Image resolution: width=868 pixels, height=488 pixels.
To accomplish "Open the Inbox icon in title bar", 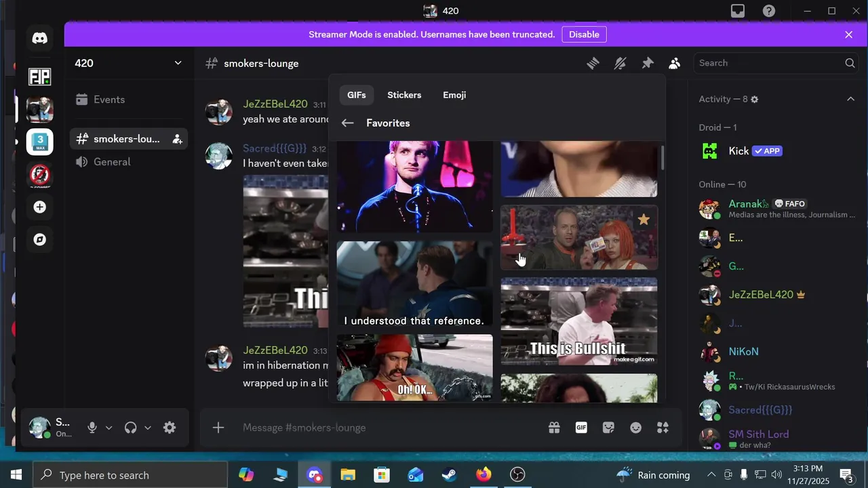I will [737, 11].
